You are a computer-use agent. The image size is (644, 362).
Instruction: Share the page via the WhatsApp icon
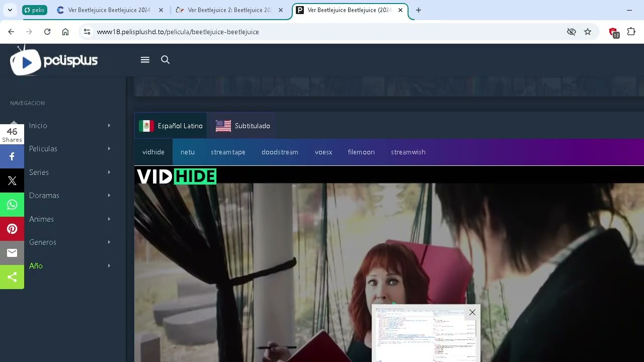pyautogui.click(x=12, y=205)
